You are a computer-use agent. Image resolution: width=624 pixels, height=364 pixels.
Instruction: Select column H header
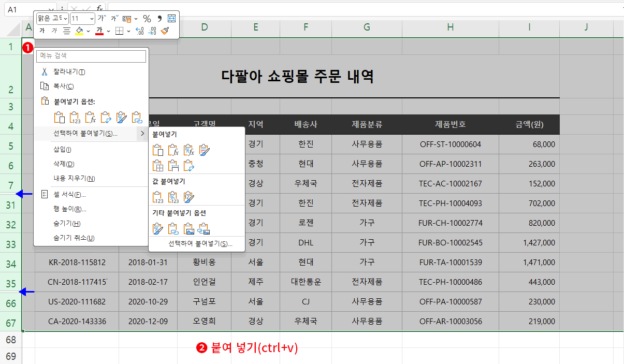tap(450, 28)
